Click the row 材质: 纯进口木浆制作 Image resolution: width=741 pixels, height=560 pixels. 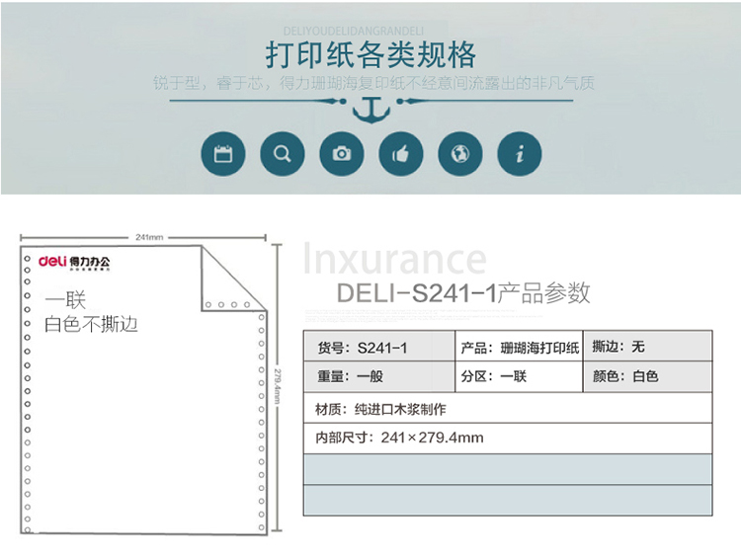point(508,408)
